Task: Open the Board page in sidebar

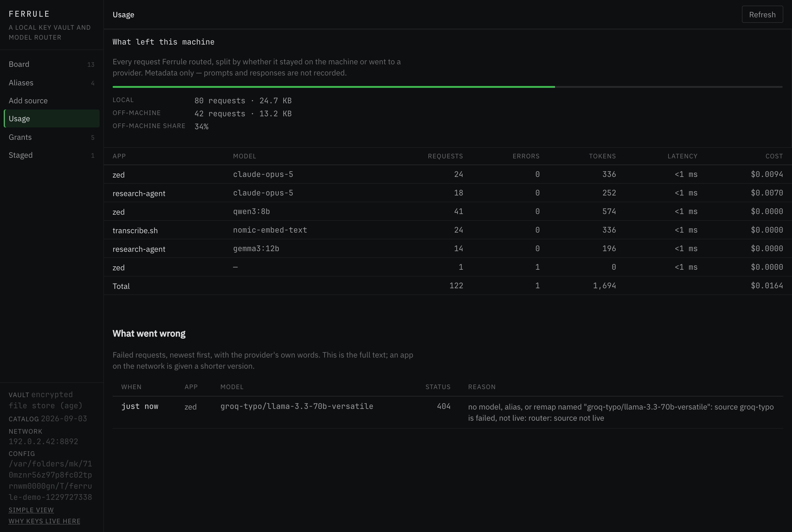Action: click(x=52, y=64)
